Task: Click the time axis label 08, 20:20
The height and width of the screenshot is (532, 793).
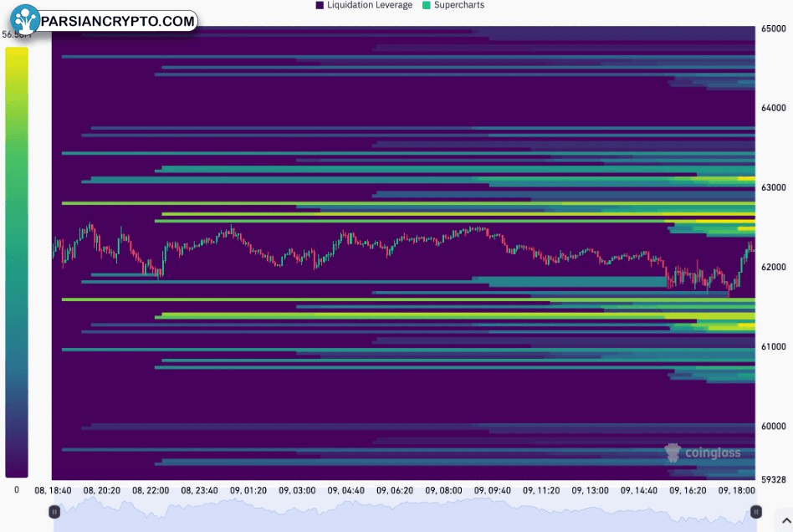Action: coord(102,490)
